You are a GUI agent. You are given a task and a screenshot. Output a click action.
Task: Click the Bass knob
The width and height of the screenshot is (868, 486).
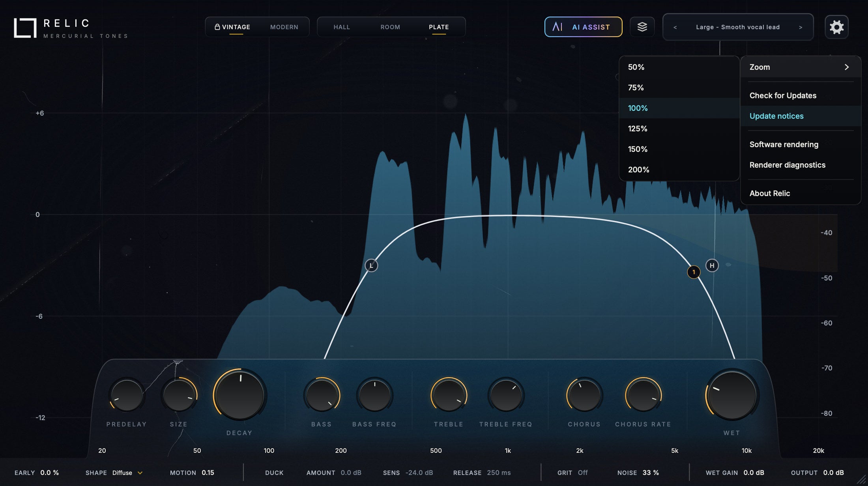tap(322, 395)
